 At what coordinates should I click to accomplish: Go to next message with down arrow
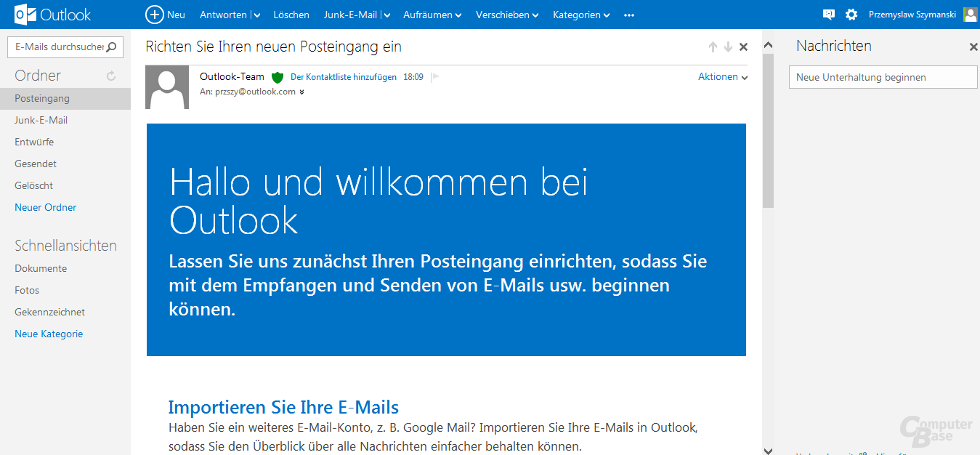(x=728, y=47)
